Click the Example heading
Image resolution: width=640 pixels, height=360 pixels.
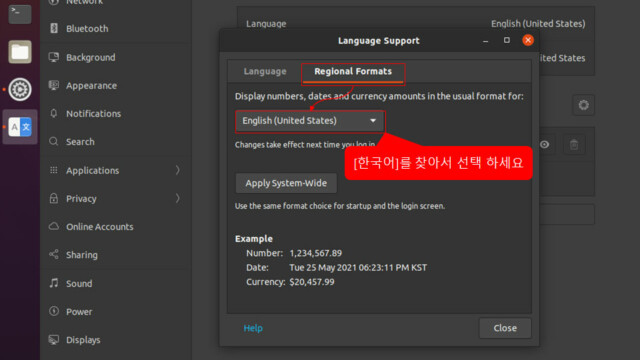click(x=253, y=239)
